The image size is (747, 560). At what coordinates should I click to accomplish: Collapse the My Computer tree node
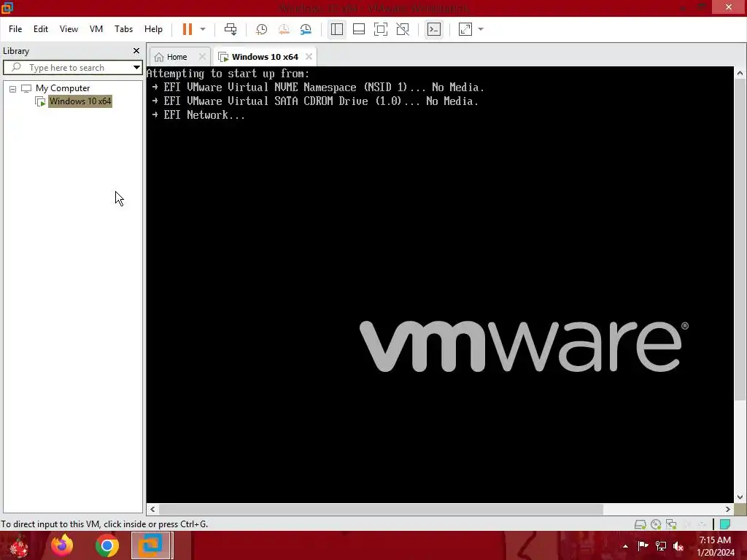13,88
